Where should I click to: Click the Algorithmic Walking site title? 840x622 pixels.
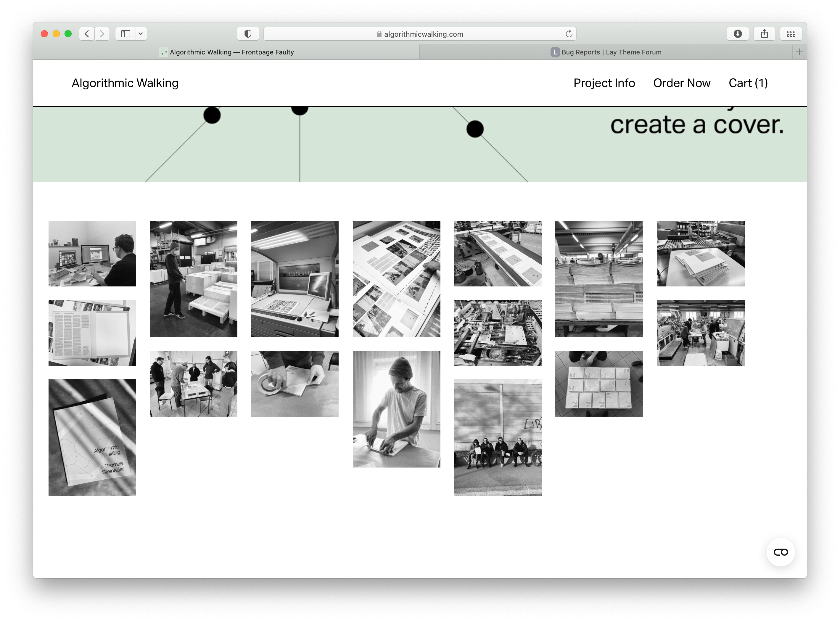[125, 83]
